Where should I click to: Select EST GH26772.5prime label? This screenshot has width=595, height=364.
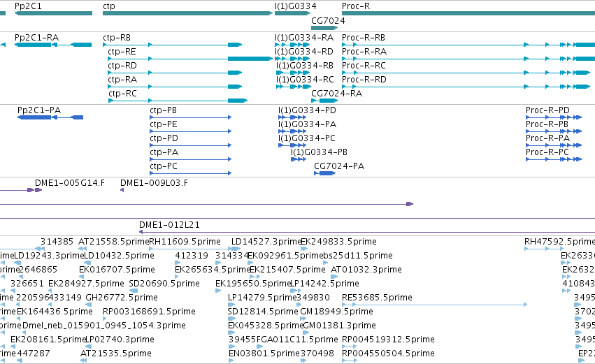click(122, 298)
